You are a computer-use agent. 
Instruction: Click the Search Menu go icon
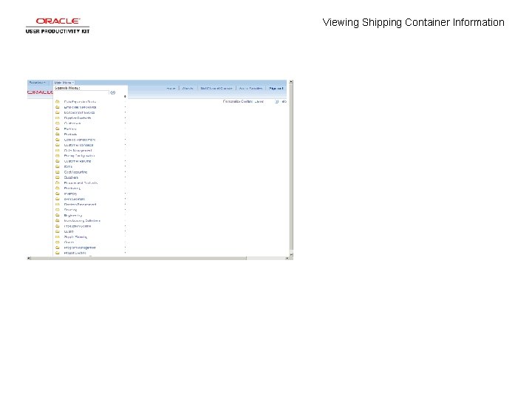pyautogui.click(x=112, y=92)
